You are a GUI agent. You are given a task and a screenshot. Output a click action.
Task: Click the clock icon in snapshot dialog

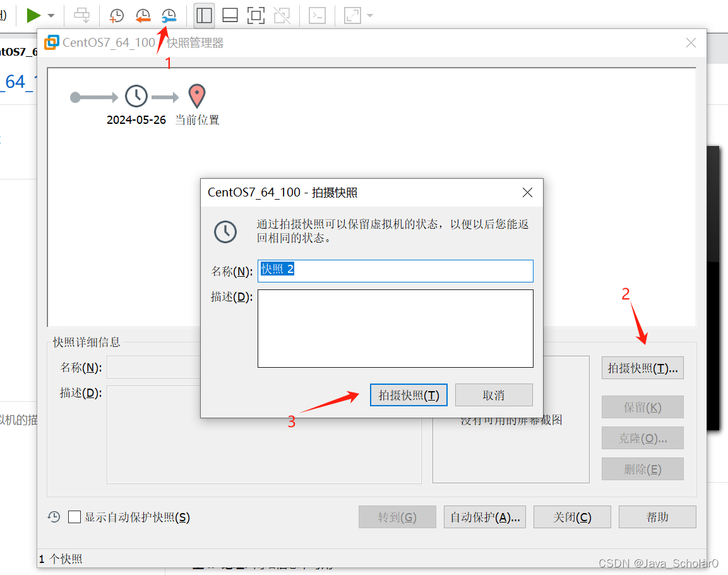tap(225, 231)
